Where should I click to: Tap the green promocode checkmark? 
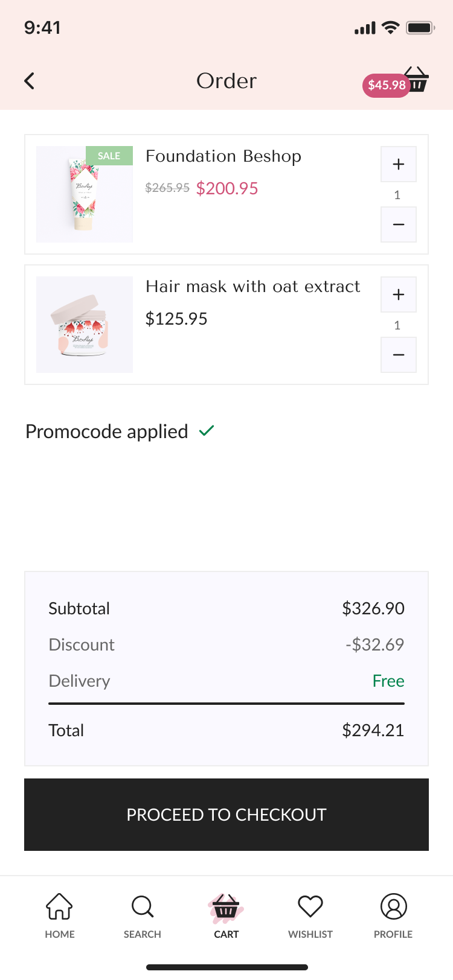207,431
